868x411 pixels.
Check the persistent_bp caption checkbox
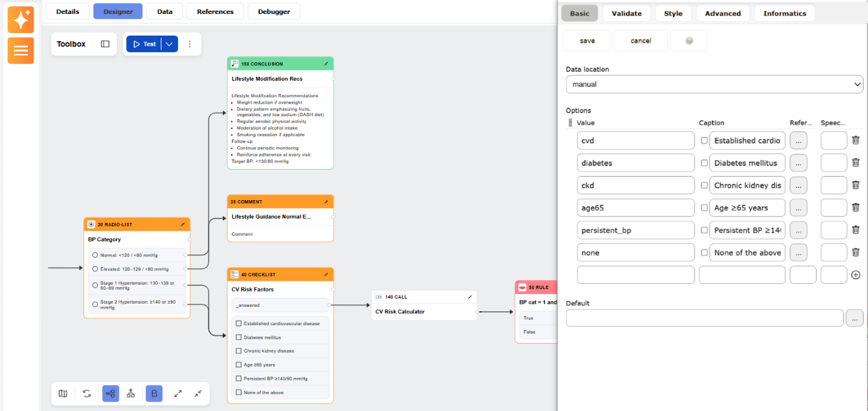(x=704, y=230)
